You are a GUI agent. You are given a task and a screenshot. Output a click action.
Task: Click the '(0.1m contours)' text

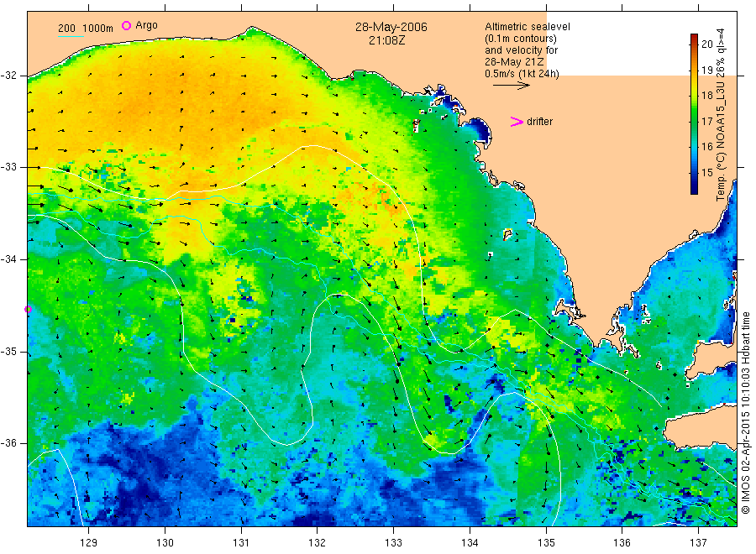point(520,39)
